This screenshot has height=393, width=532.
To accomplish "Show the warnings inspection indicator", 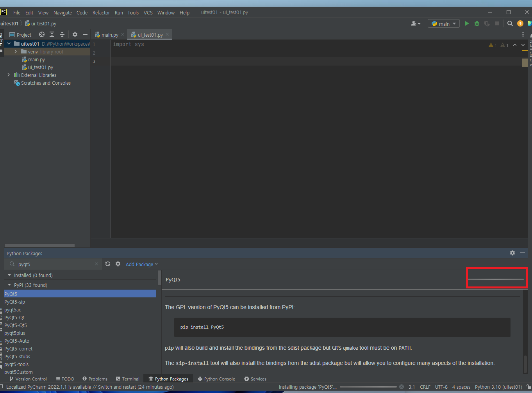I will click(493, 45).
